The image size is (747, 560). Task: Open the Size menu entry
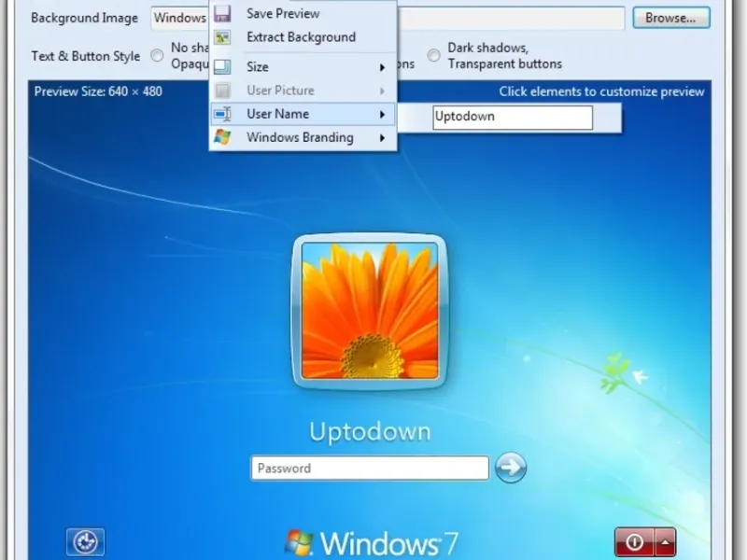[303, 66]
